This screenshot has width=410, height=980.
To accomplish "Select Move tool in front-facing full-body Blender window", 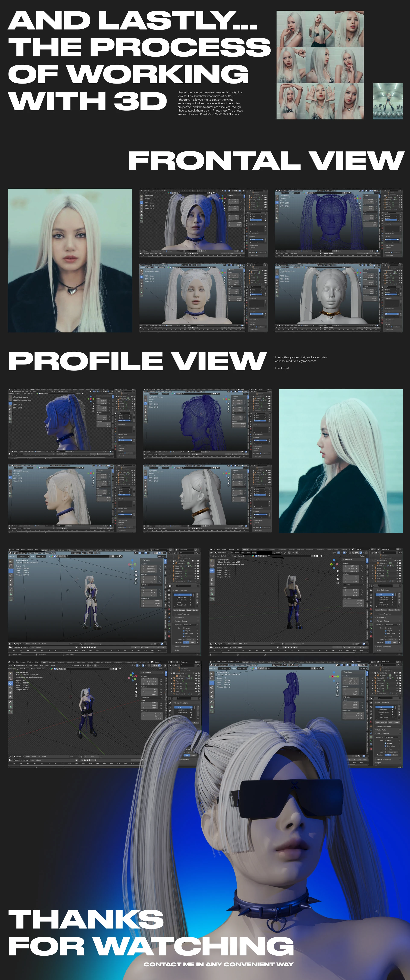I will click(11, 571).
